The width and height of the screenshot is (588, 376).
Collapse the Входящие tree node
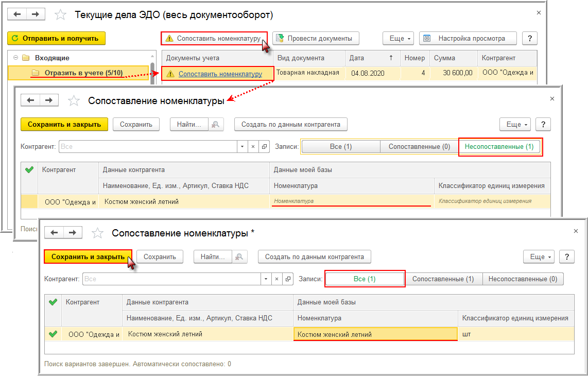[15, 58]
